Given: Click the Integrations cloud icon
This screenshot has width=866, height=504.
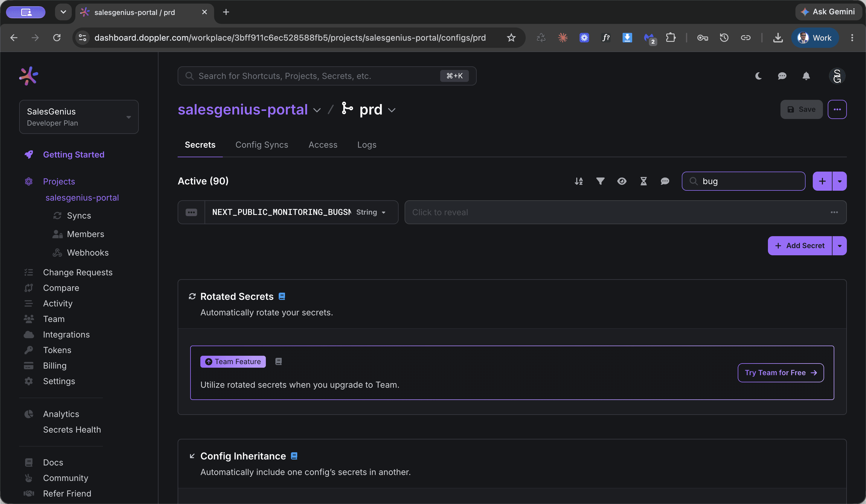Looking at the screenshot, I should 28,334.
